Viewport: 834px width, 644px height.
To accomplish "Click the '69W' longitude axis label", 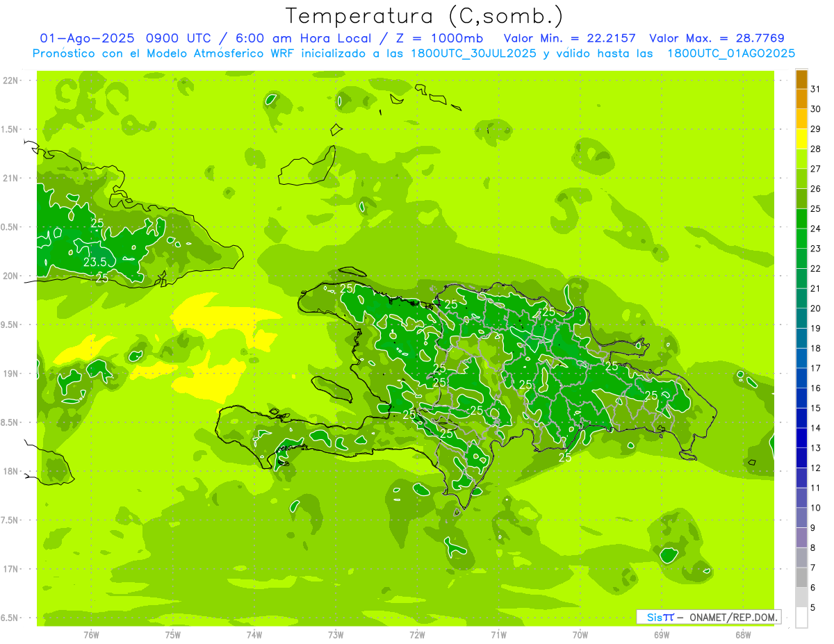I will coord(662,634).
